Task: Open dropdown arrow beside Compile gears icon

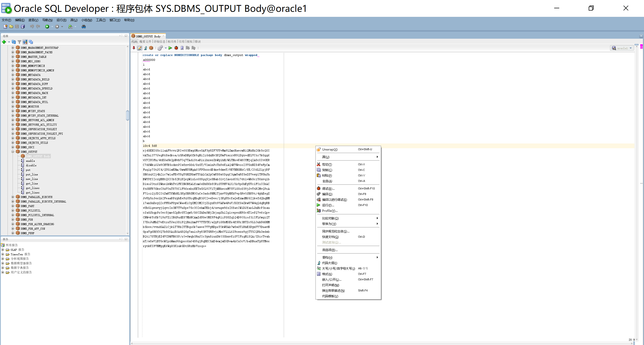Action: [166, 48]
